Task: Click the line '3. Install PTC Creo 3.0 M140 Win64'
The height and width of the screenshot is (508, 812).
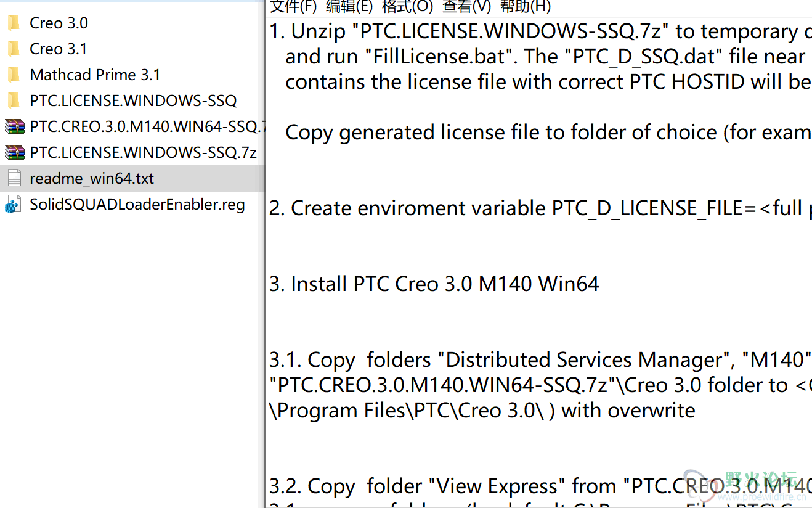Action: pyautogui.click(x=434, y=284)
